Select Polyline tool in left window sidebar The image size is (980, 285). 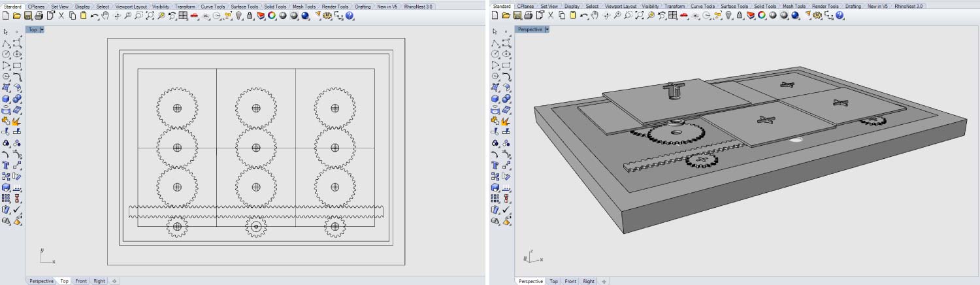(x=6, y=43)
